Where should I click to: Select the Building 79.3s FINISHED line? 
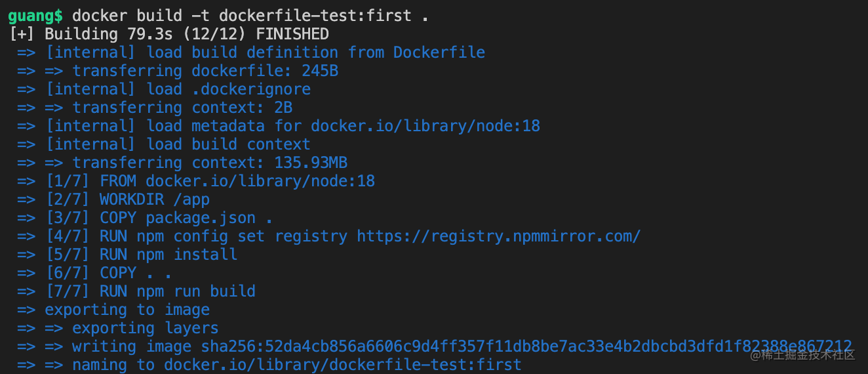[169, 34]
